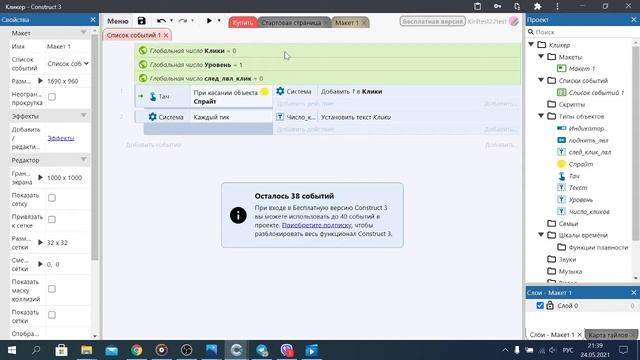Image resolution: width=640 pixels, height=360 pixels.
Task: Switch to the Макет 1 tab
Action: click(x=347, y=22)
